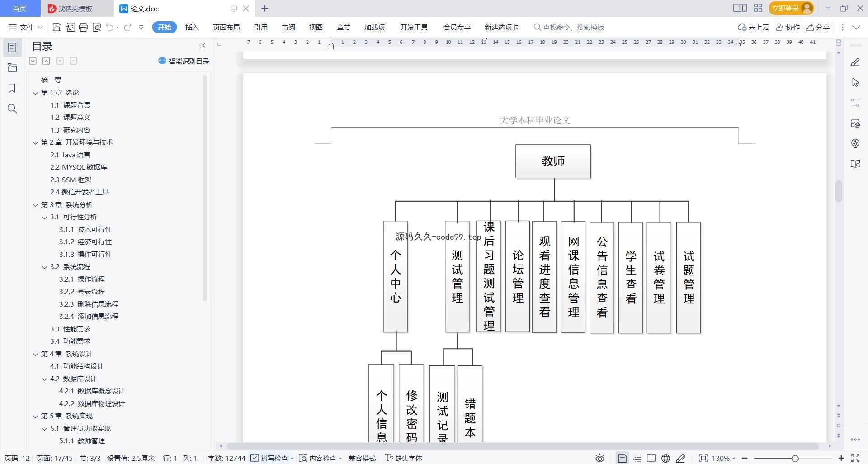868x464 pixels.
Task: Click the select pointer icon in right sidebar
Action: click(855, 82)
